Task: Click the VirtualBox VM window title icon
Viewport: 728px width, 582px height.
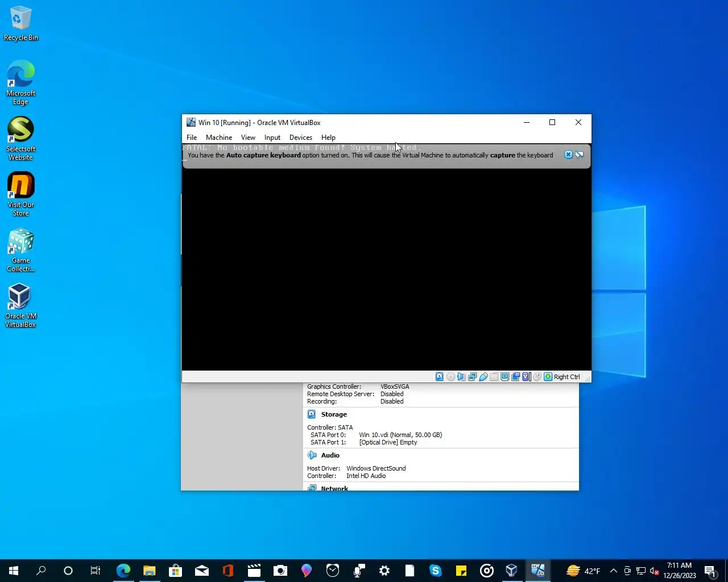Action: [191, 122]
